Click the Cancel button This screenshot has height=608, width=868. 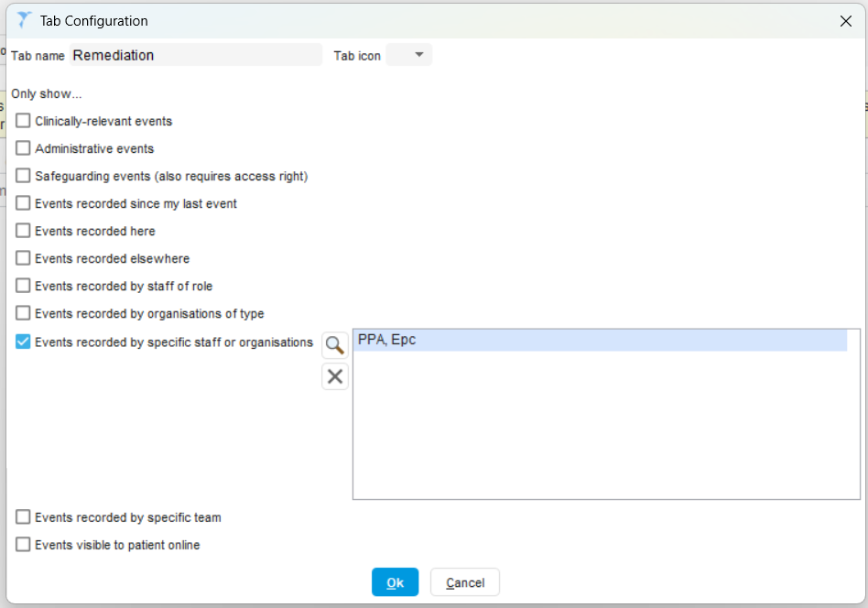tap(465, 583)
